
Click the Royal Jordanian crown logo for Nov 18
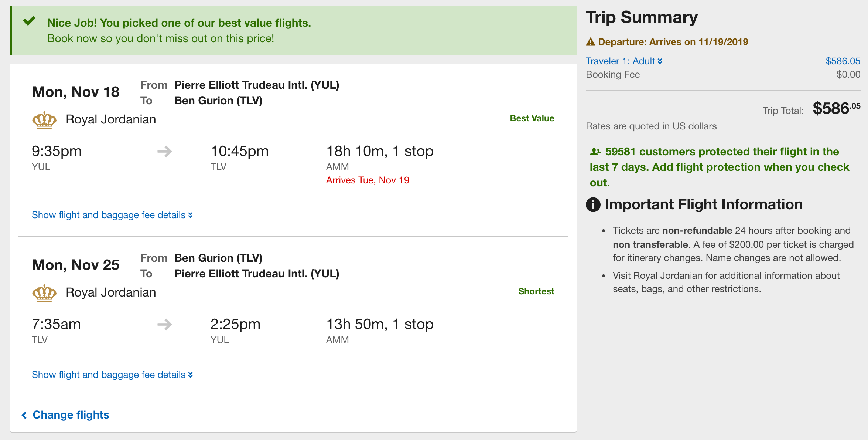[44, 120]
